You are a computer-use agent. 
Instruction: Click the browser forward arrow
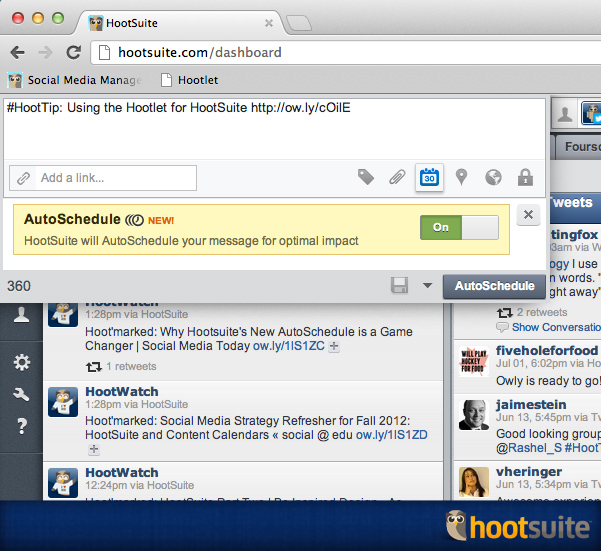point(46,52)
